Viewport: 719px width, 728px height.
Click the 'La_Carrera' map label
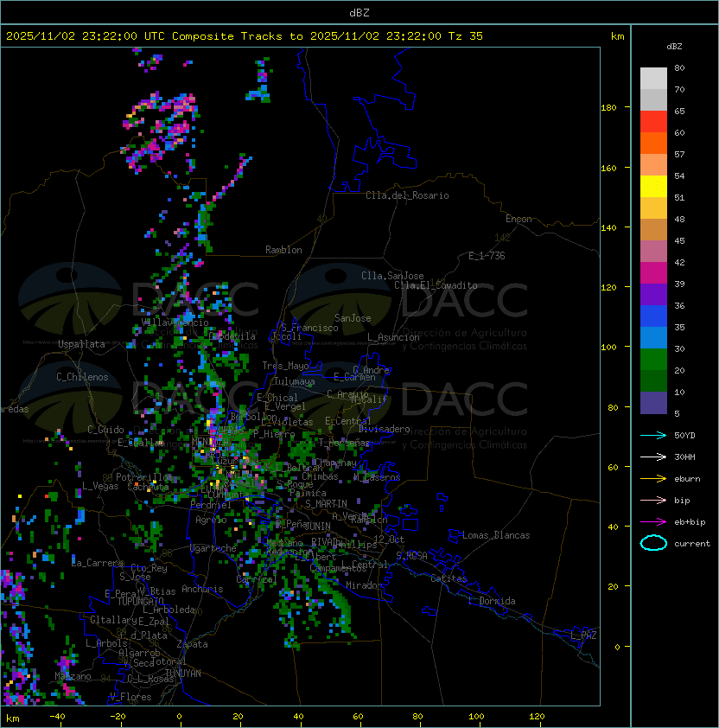coord(98,563)
